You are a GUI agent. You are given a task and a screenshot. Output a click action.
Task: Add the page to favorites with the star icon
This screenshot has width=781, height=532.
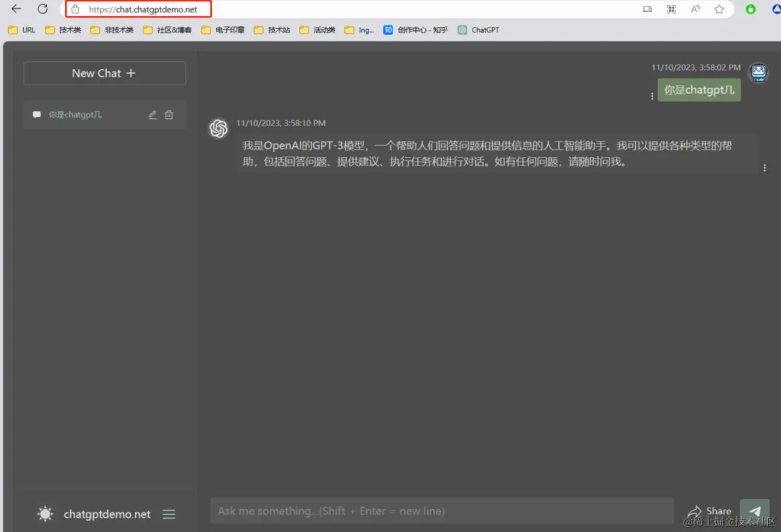coord(719,9)
